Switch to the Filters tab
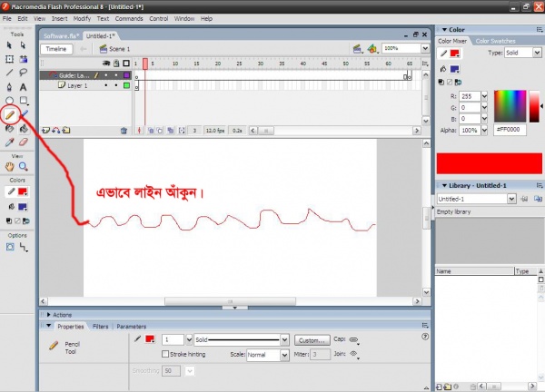Viewport: 545px width, 392px height. pyautogui.click(x=100, y=327)
